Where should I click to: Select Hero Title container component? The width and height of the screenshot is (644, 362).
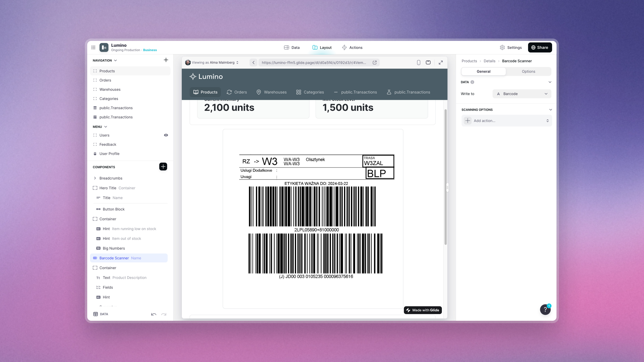click(129, 188)
